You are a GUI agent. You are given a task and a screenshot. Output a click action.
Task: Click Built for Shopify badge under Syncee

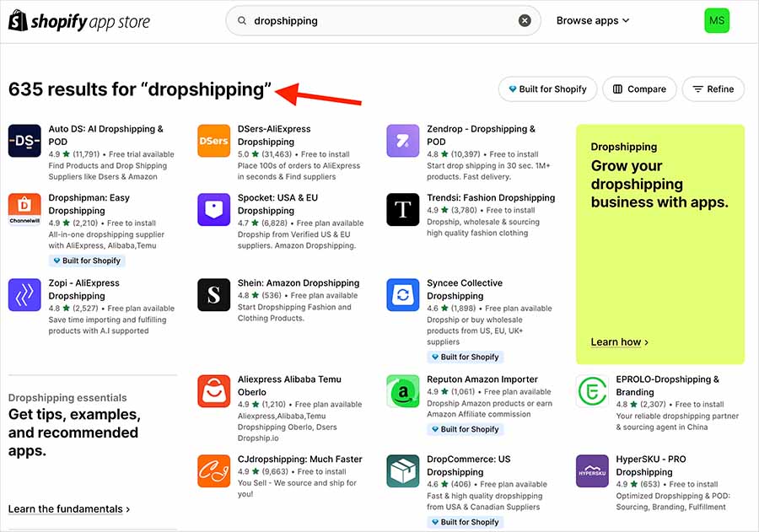pyautogui.click(x=466, y=357)
